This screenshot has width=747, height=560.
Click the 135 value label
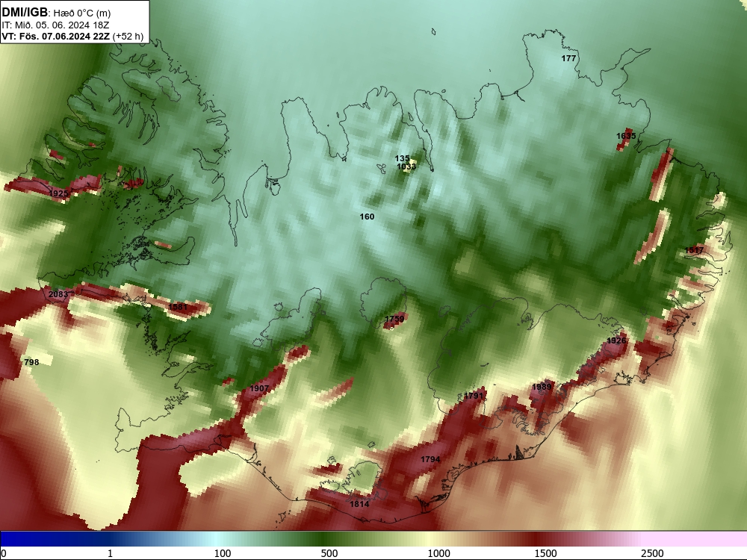tap(402, 158)
